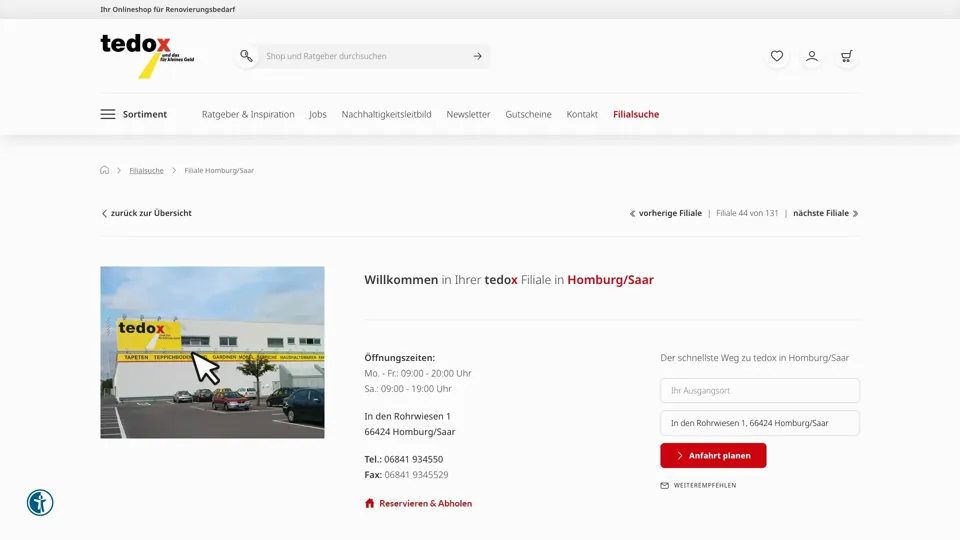Open the Gutscheine page
960x540 pixels.
coord(528,114)
